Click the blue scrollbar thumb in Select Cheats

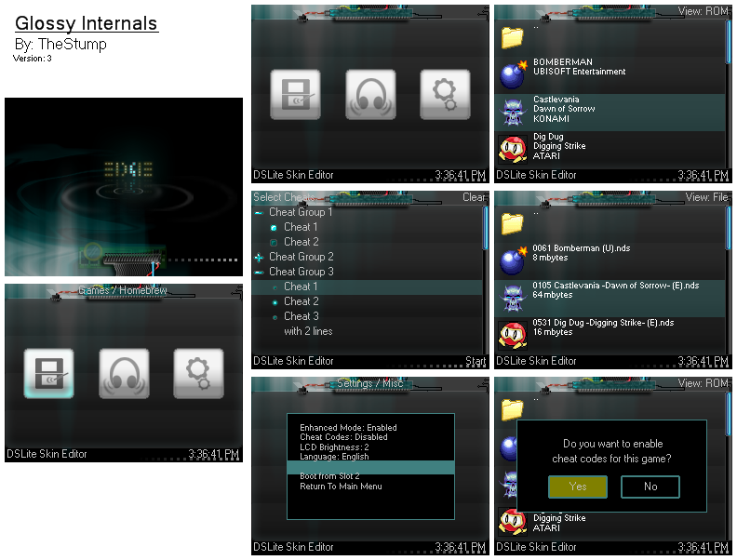coord(486,228)
